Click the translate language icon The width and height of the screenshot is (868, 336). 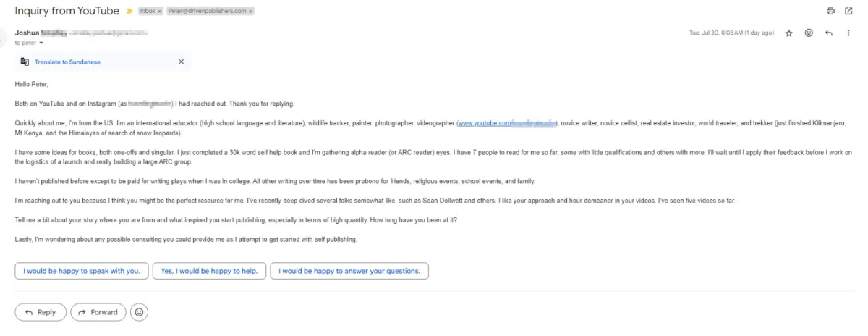25,62
